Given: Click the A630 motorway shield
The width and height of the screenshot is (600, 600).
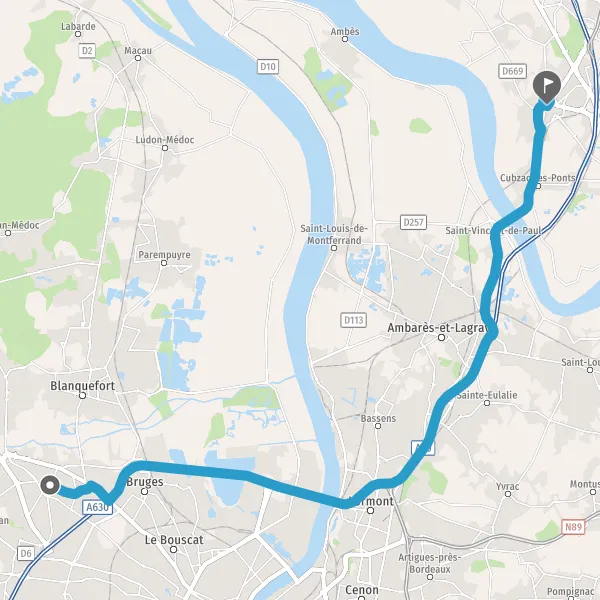Looking at the screenshot, I should click(x=97, y=507).
